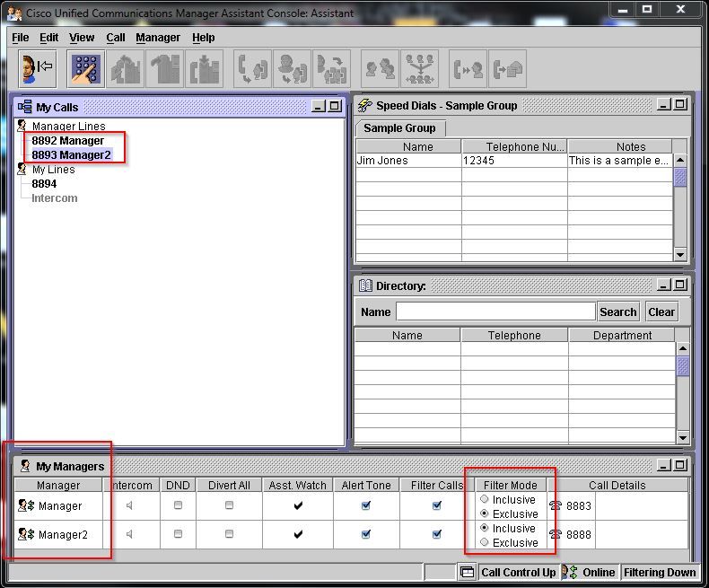Click the Telephone Nu... column header in Speed Dials
This screenshot has width=709, height=588.
pos(514,146)
